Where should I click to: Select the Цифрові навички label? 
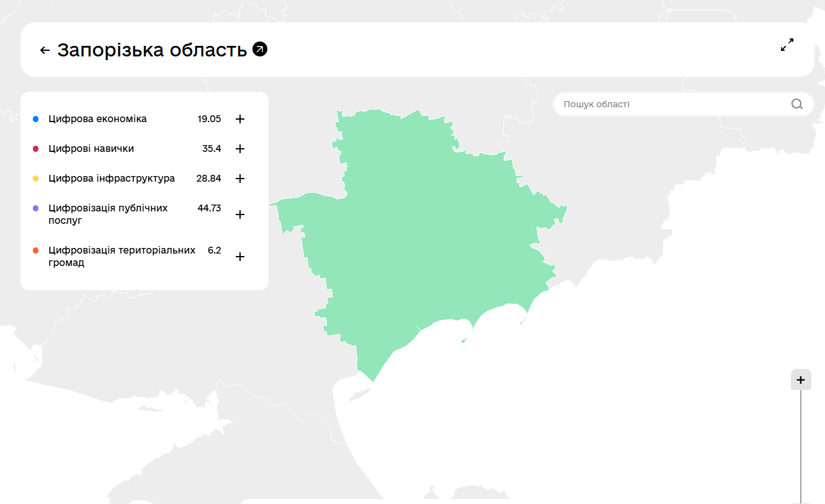click(x=91, y=149)
